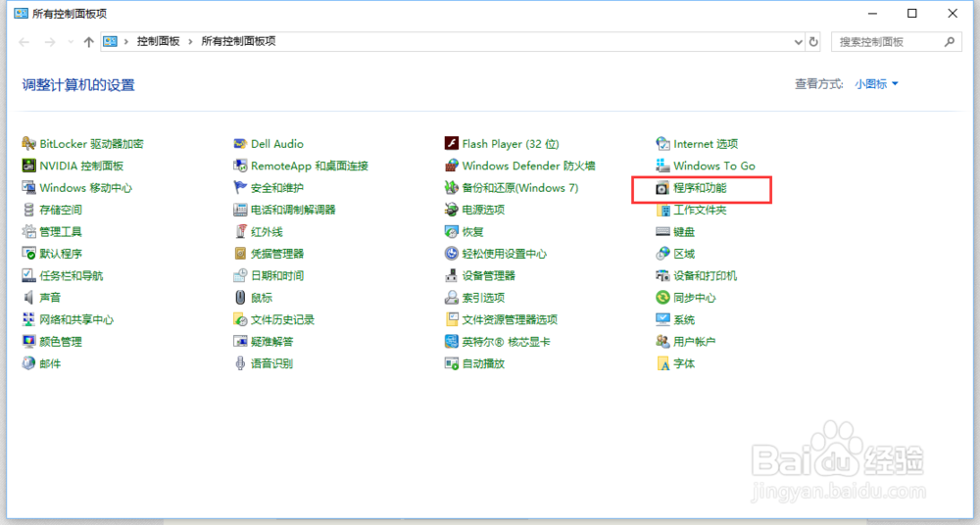980x525 pixels.
Task: Open Windows Defender 防火墙 icon
Action: (451, 166)
